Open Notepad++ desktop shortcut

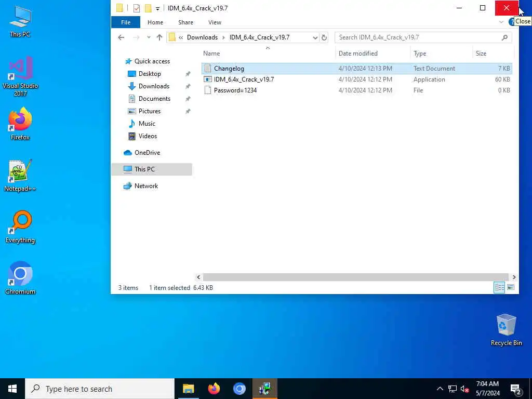[x=20, y=176]
